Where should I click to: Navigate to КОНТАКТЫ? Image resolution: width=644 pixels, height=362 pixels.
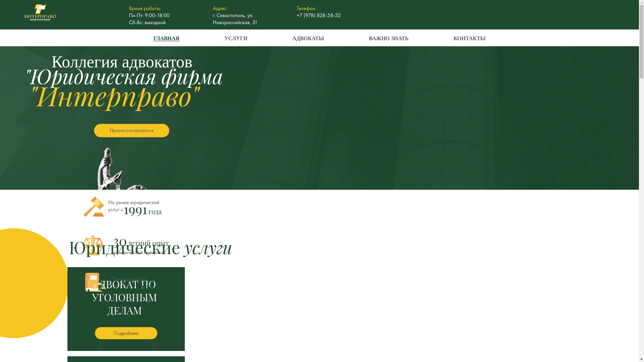click(x=470, y=39)
